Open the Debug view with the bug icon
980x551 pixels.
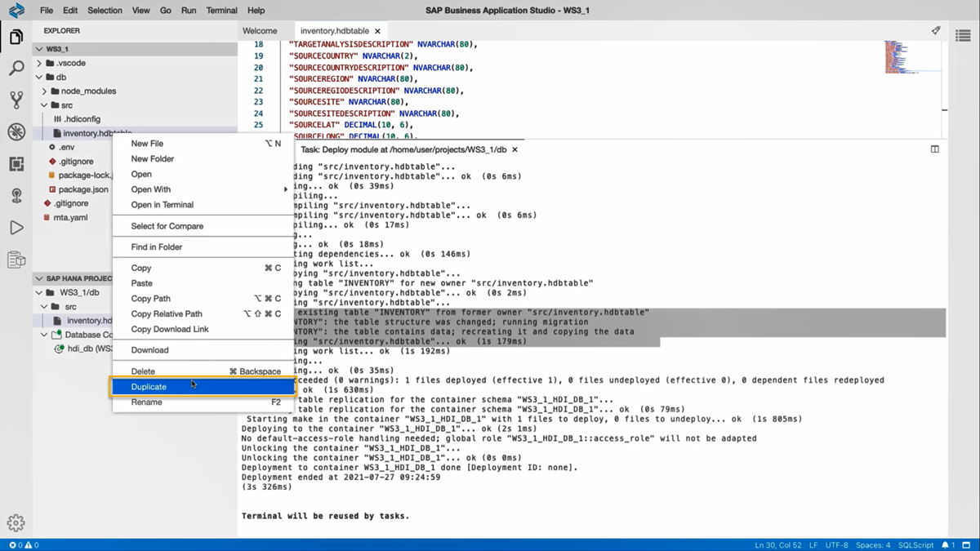click(16, 132)
